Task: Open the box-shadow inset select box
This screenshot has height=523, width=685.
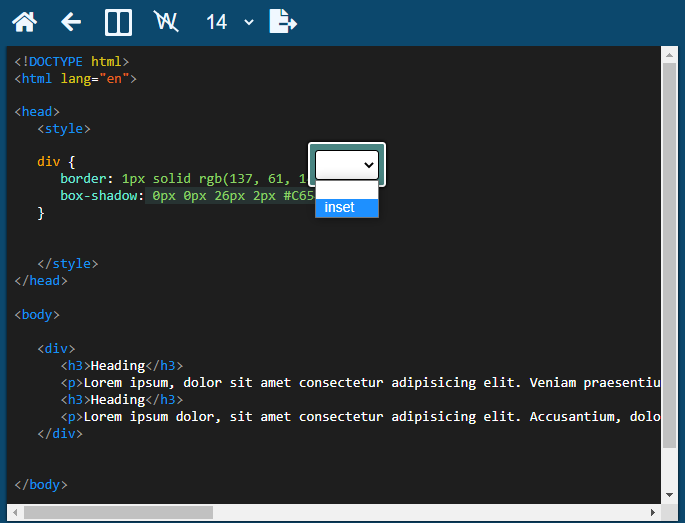Action: 347,165
